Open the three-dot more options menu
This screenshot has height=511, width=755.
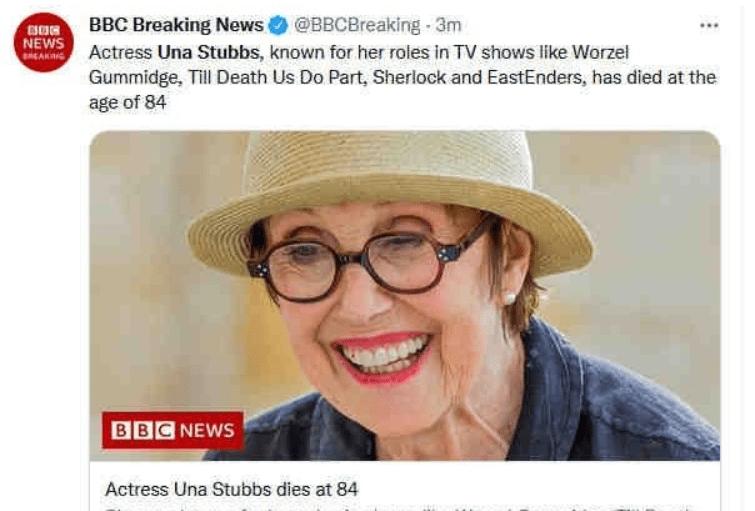(x=709, y=25)
